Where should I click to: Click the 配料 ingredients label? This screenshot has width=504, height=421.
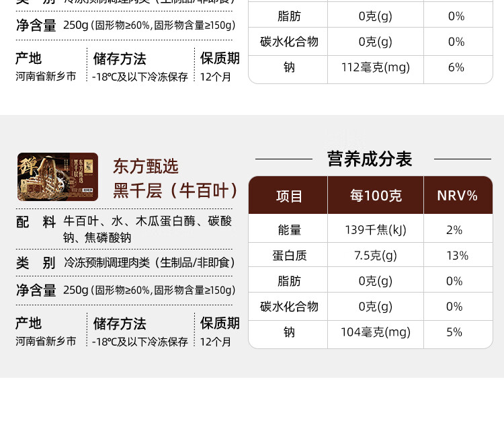[x=36, y=222]
